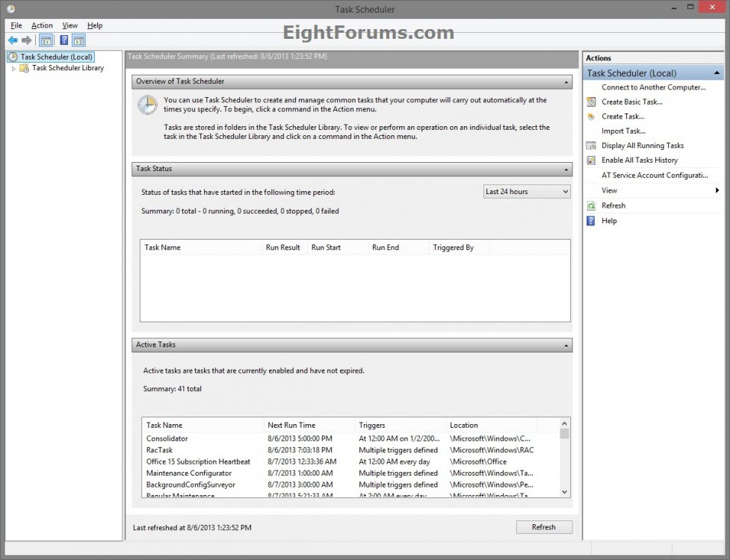
Task: Click the Back arrow in the toolbar
Action: (13, 40)
